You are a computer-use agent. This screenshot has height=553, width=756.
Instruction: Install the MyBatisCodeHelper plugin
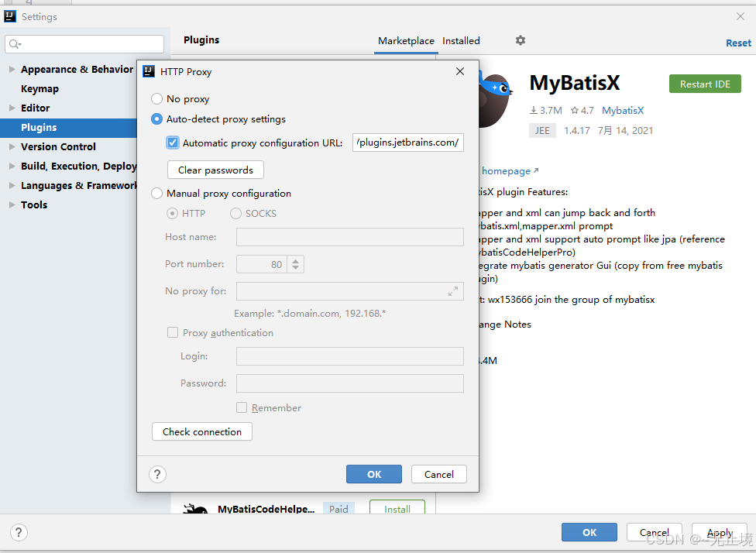click(397, 507)
